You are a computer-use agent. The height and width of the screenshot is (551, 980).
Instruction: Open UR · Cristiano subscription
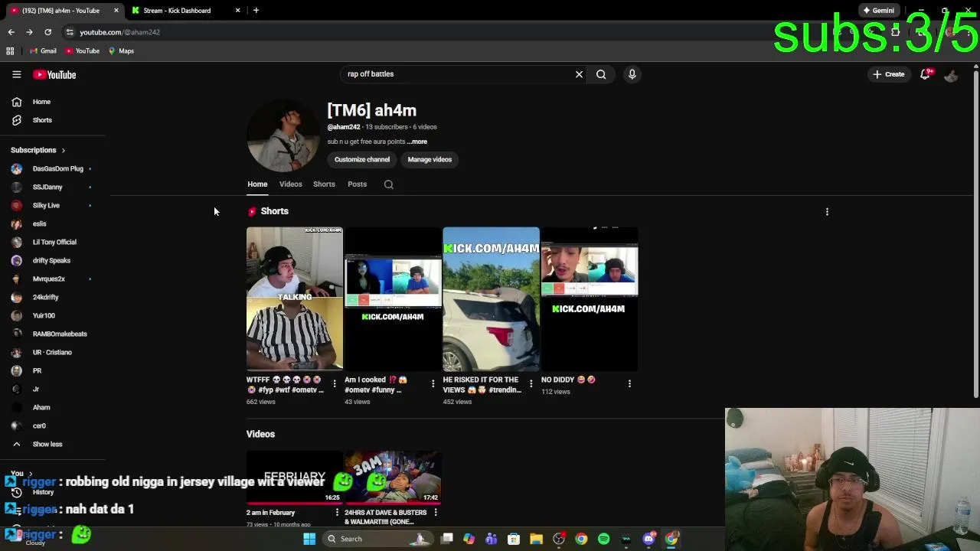(53, 352)
